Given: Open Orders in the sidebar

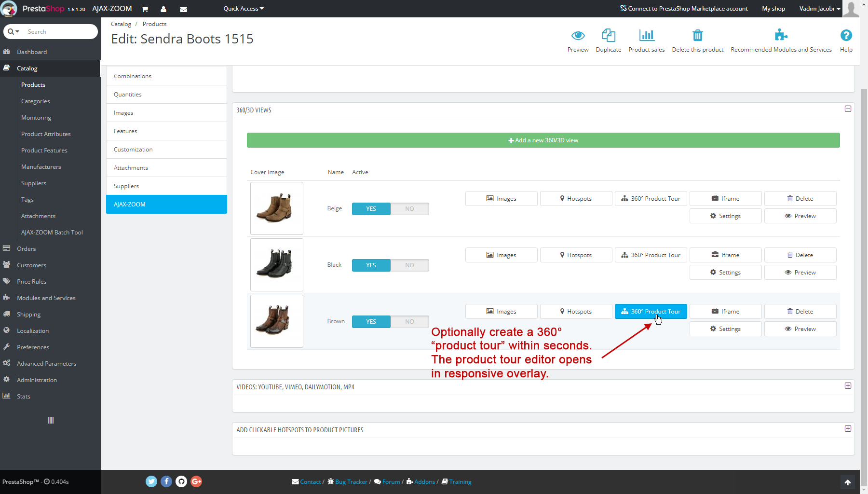Looking at the screenshot, I should (x=50, y=249).
